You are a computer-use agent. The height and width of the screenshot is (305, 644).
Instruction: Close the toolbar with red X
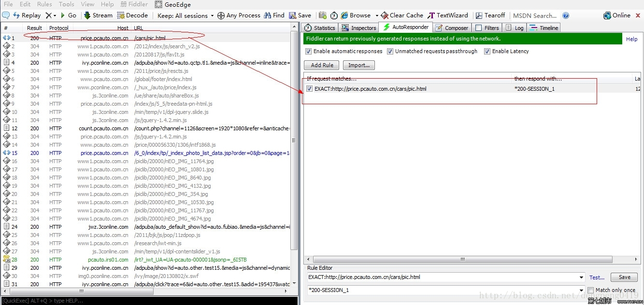638,15
